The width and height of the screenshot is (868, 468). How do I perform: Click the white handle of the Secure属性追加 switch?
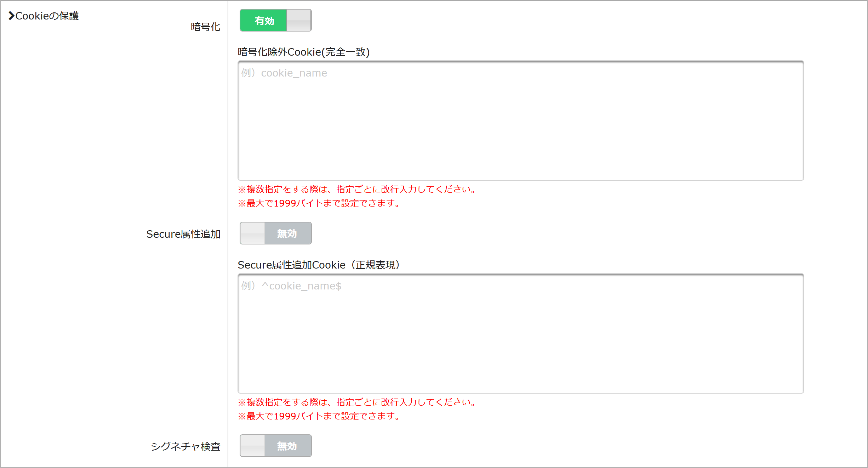click(x=252, y=233)
